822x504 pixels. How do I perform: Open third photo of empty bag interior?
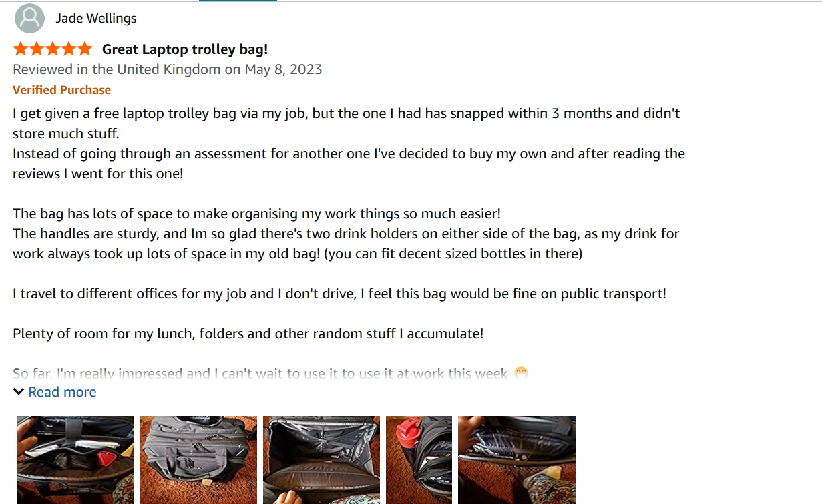pyautogui.click(x=321, y=459)
